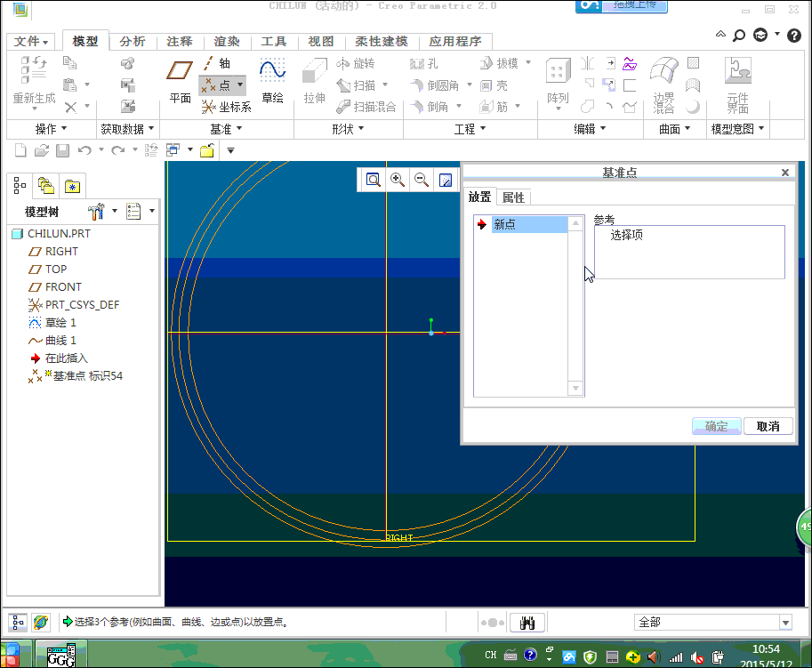The width and height of the screenshot is (812, 668).
Task: Click the scroll down arrow in points list
Action: pyautogui.click(x=575, y=389)
